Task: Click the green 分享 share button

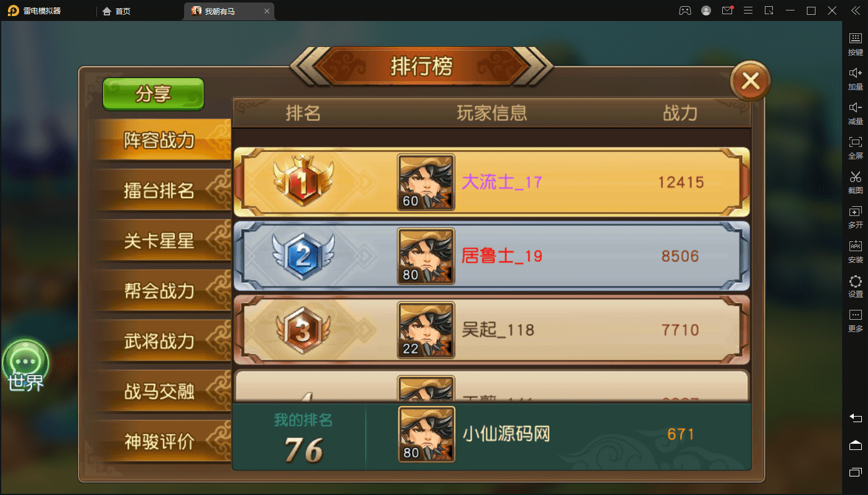Action: tap(153, 94)
